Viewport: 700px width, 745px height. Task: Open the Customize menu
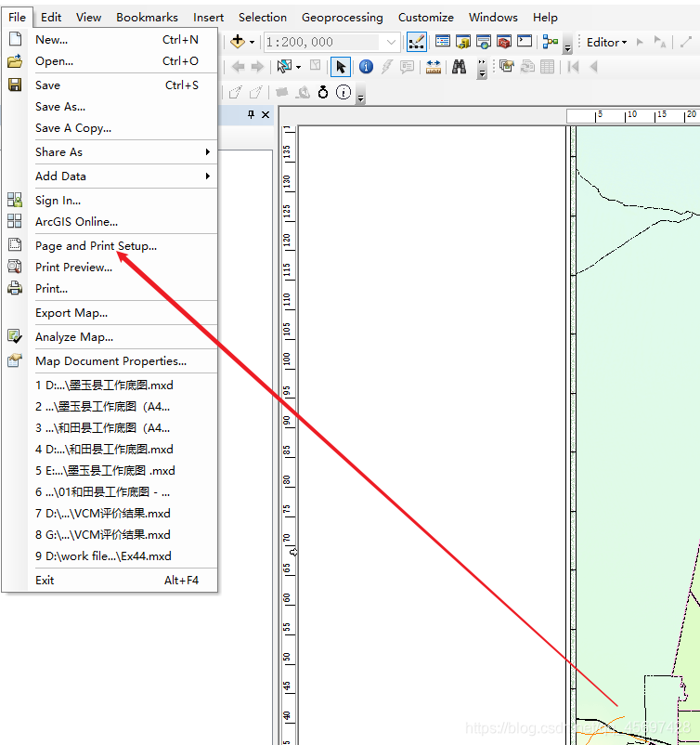pos(426,17)
